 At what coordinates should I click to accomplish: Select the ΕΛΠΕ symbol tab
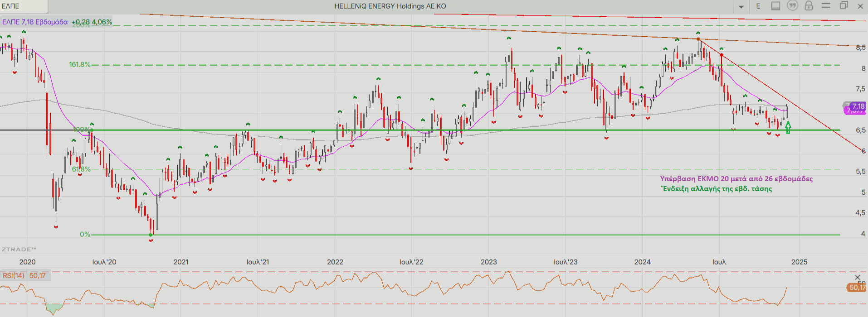24,6
